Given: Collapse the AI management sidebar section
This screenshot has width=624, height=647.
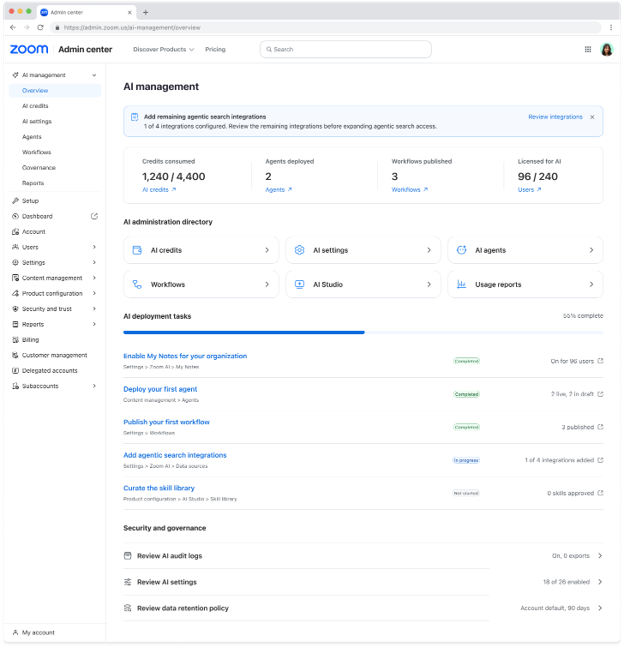Looking at the screenshot, I should (x=95, y=75).
